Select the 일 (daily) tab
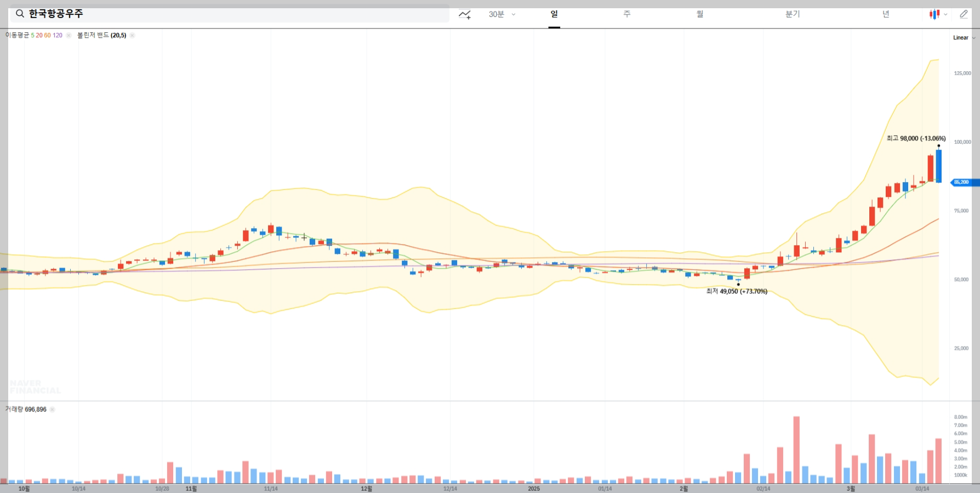 (x=554, y=14)
